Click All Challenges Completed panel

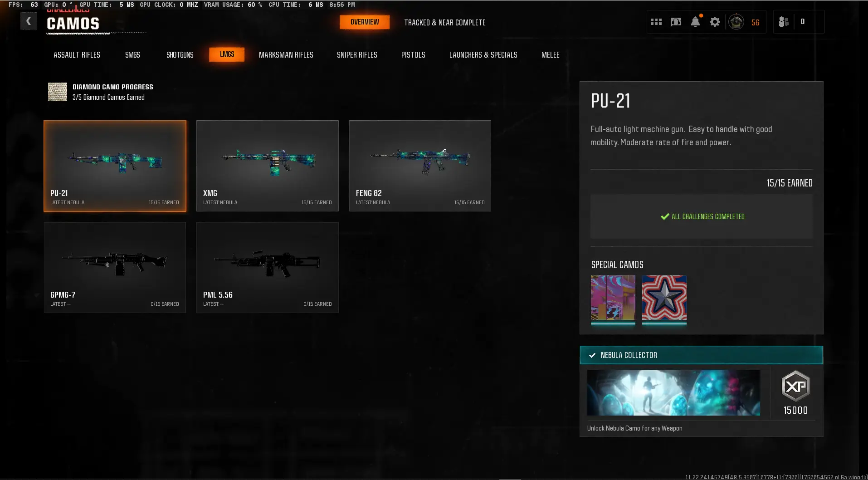pos(702,216)
